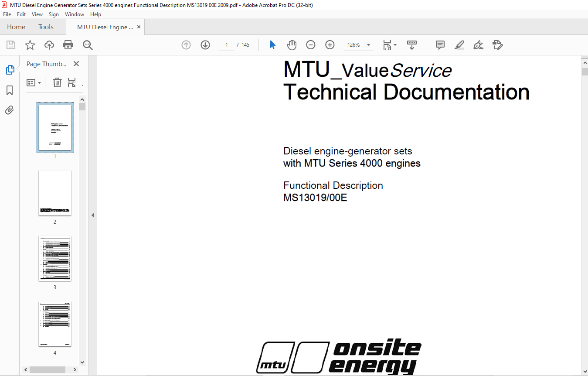Zoom in with the plus icon
Screen dimensions: 588x376
(330, 45)
